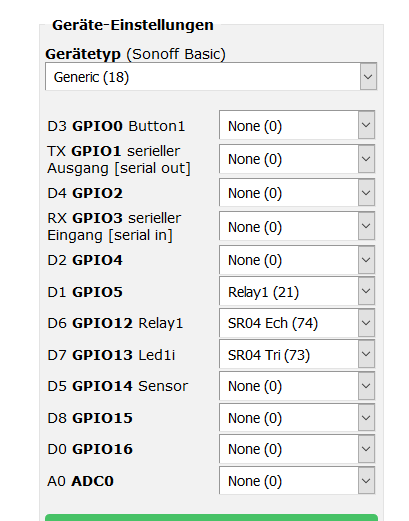
Task: Open the SR04 Tri (73) dropdown
Action: [297, 354]
